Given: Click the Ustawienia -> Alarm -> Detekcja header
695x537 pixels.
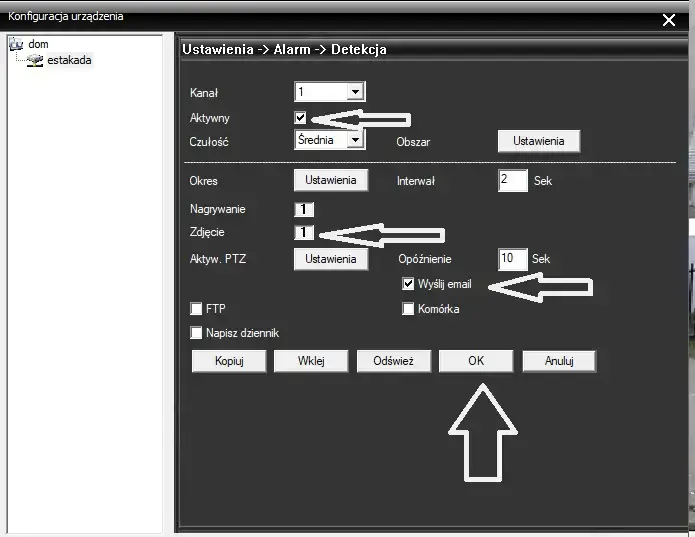Looking at the screenshot, I should (x=285, y=49).
